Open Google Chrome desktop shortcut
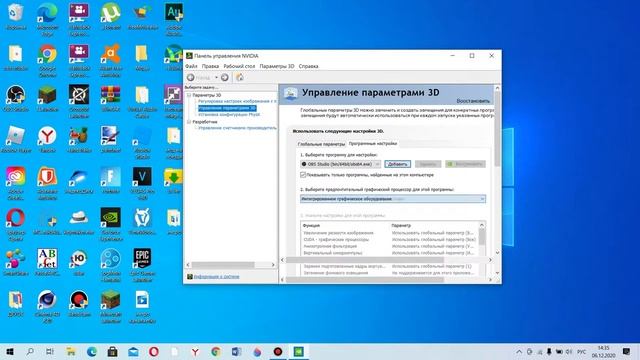 click(47, 60)
